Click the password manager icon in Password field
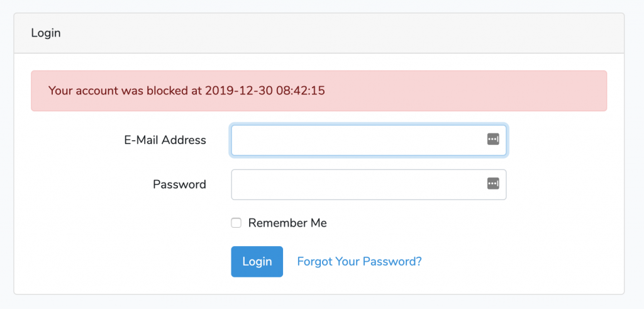 pos(493,184)
